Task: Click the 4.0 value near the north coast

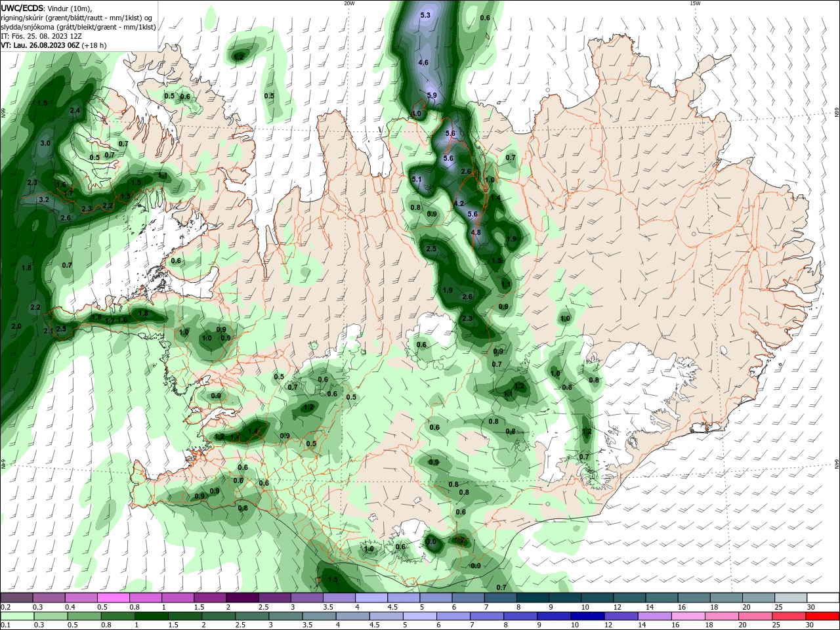Action: point(416,114)
